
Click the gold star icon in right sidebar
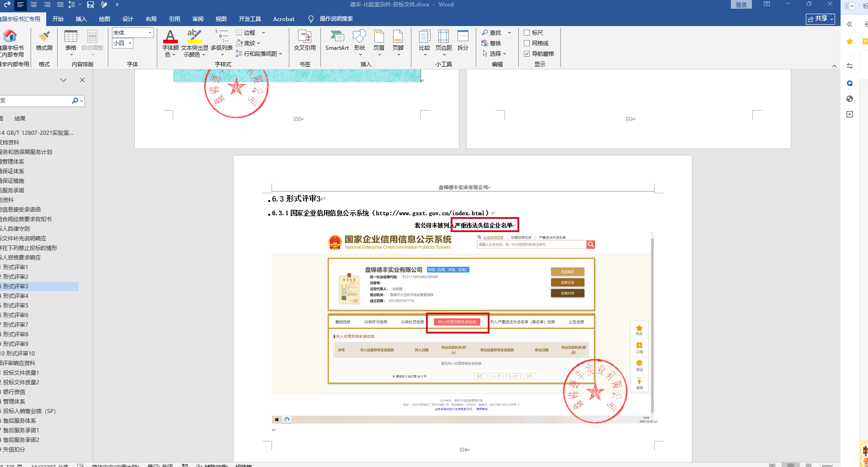(850, 42)
